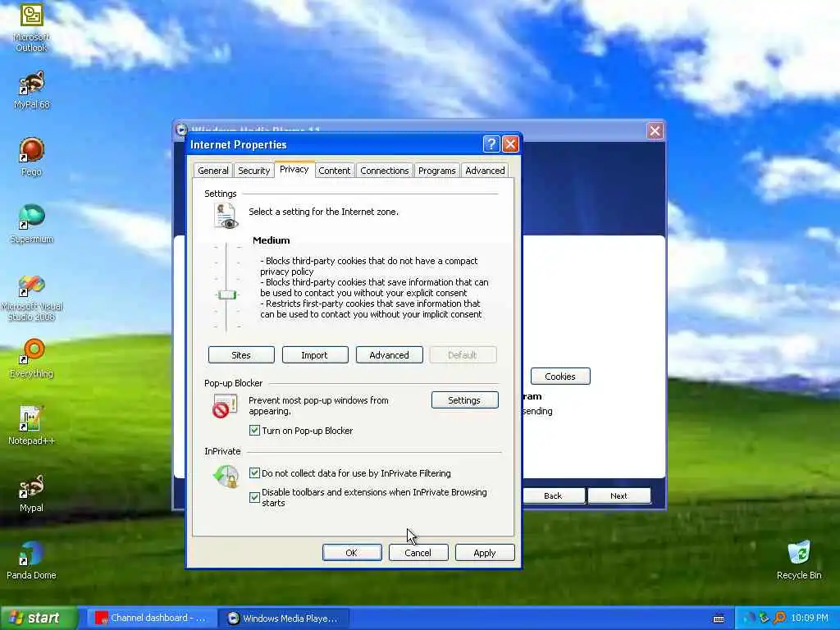Image resolution: width=840 pixels, height=630 pixels.
Task: Switch to the Advanced tab
Action: pos(485,171)
